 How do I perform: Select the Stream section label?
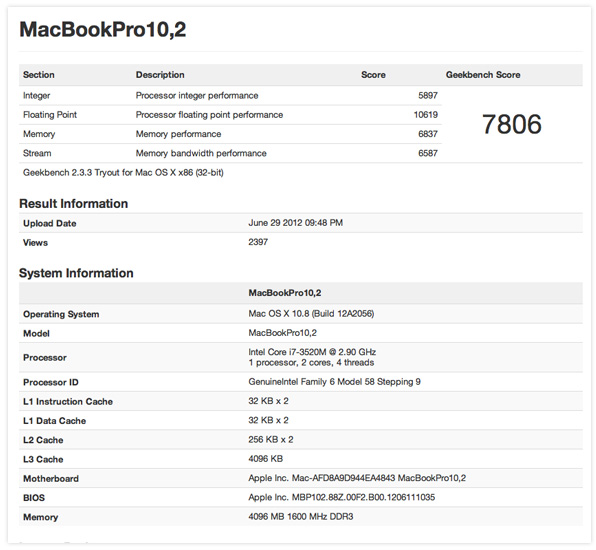point(37,153)
